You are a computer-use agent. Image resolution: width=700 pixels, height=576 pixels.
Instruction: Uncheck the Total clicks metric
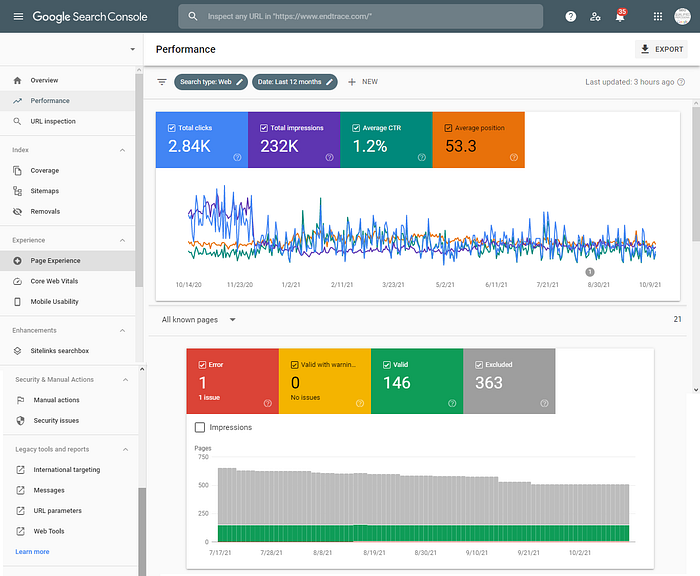(x=171, y=128)
